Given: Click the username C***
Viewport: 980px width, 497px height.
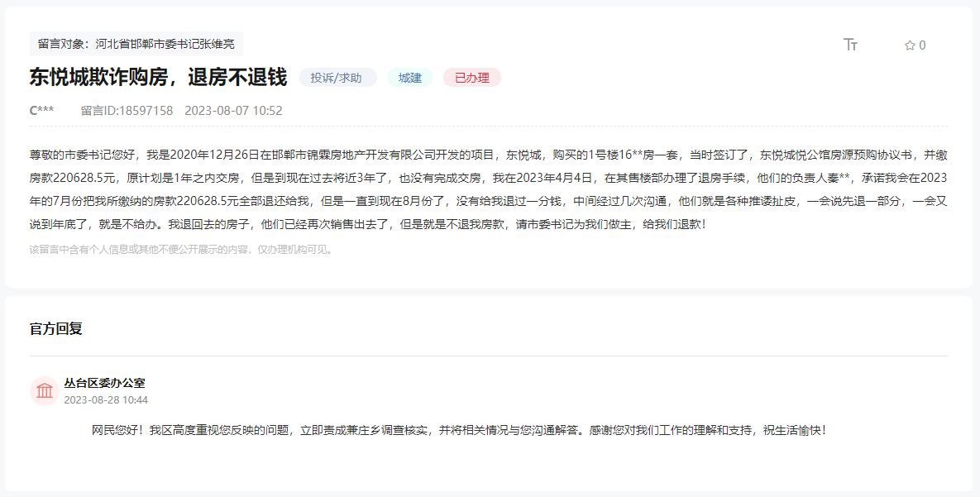Looking at the screenshot, I should coord(42,111).
